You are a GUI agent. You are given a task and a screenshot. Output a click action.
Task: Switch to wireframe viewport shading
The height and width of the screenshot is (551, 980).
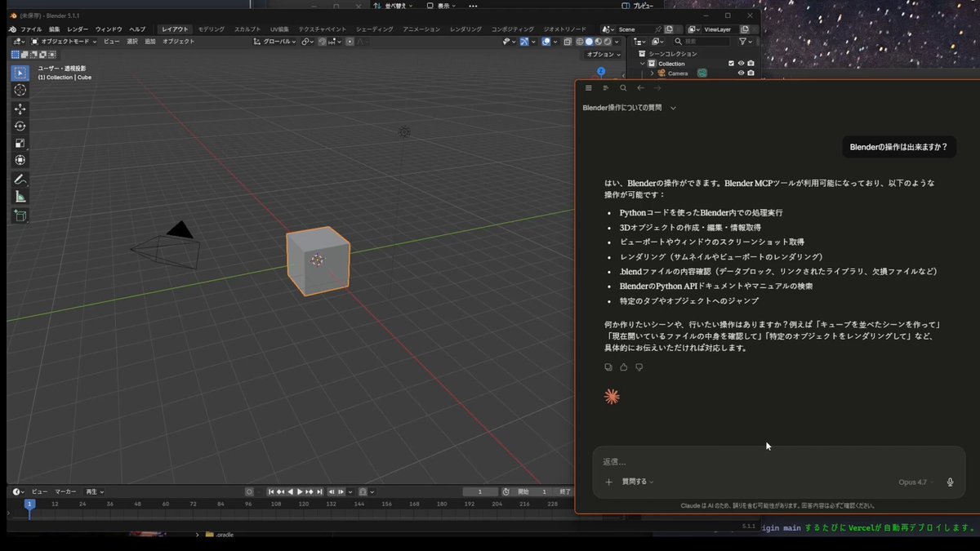(x=580, y=42)
